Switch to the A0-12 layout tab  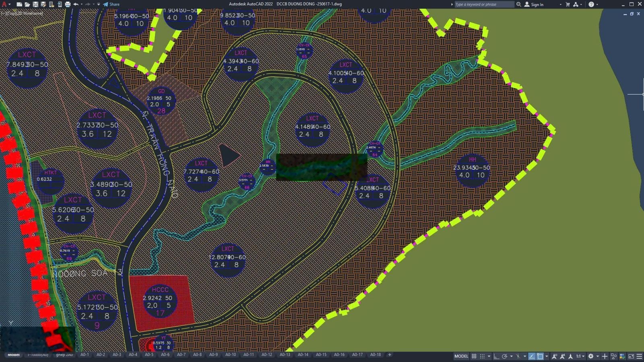coord(266,355)
